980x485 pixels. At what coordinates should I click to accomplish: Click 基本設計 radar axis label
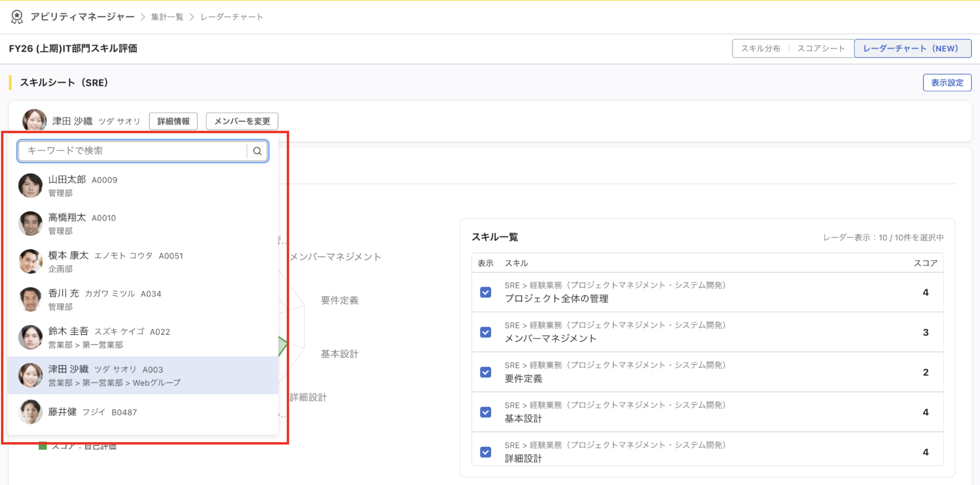point(340,354)
